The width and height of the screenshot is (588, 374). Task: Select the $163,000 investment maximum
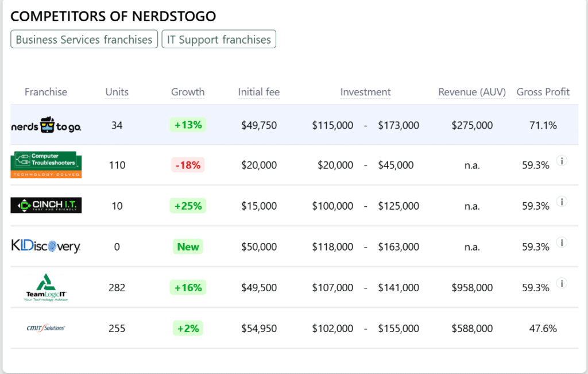tap(399, 247)
